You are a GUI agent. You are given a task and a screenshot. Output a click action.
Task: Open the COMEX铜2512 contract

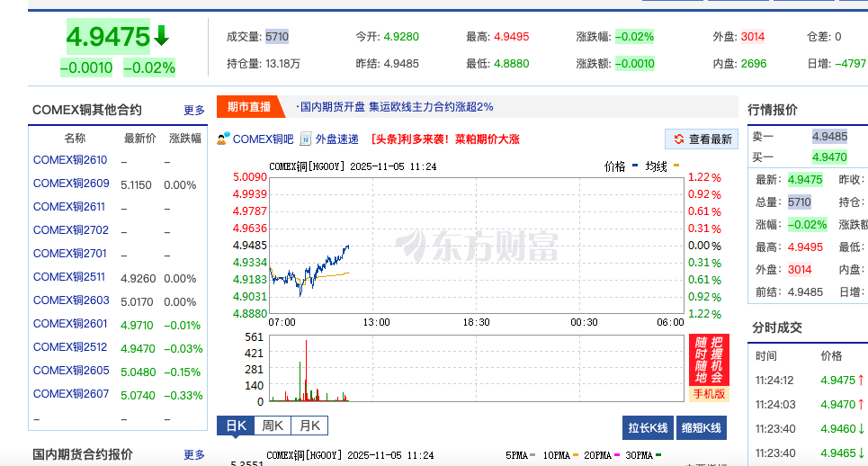tap(70, 347)
